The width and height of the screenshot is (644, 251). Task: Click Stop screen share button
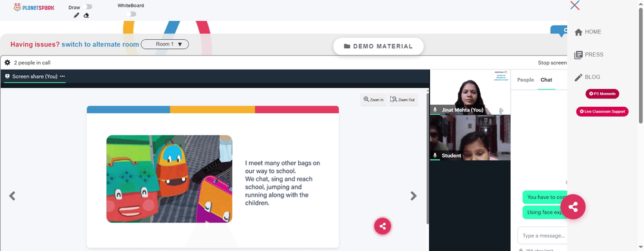(x=553, y=63)
